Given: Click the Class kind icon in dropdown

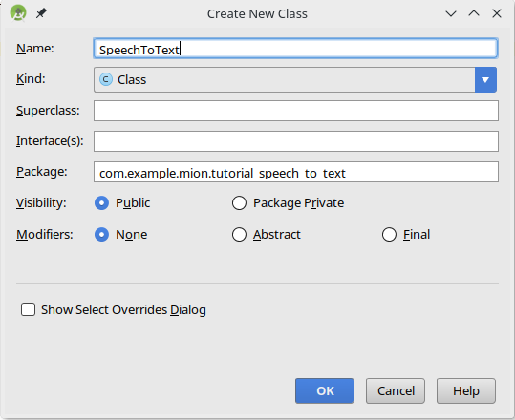Looking at the screenshot, I should click(x=106, y=80).
